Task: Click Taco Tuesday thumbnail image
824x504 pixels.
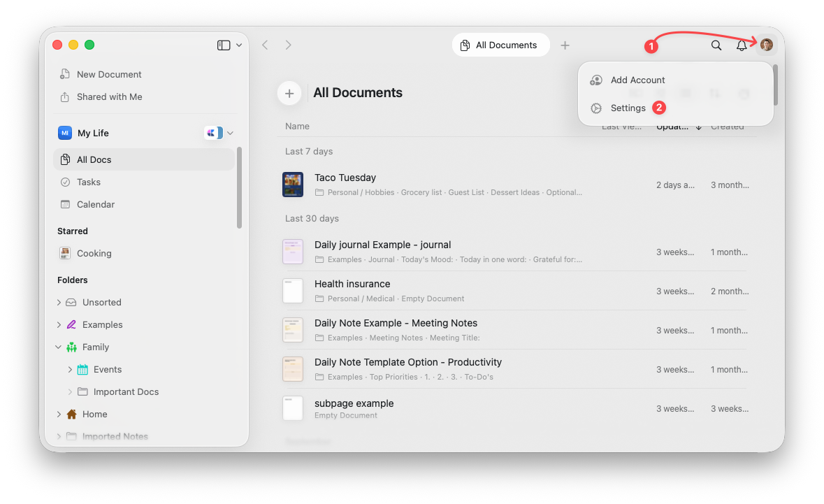Action: point(293,185)
